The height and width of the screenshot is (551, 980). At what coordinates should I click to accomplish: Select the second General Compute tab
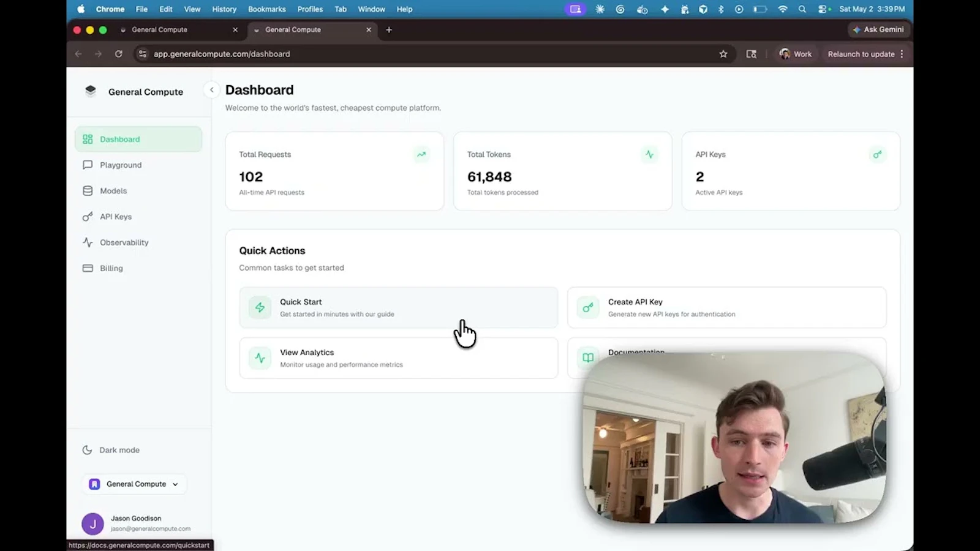pyautogui.click(x=312, y=29)
